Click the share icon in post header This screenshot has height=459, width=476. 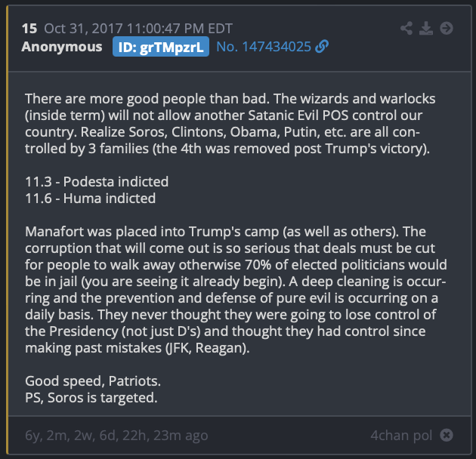tap(406, 28)
